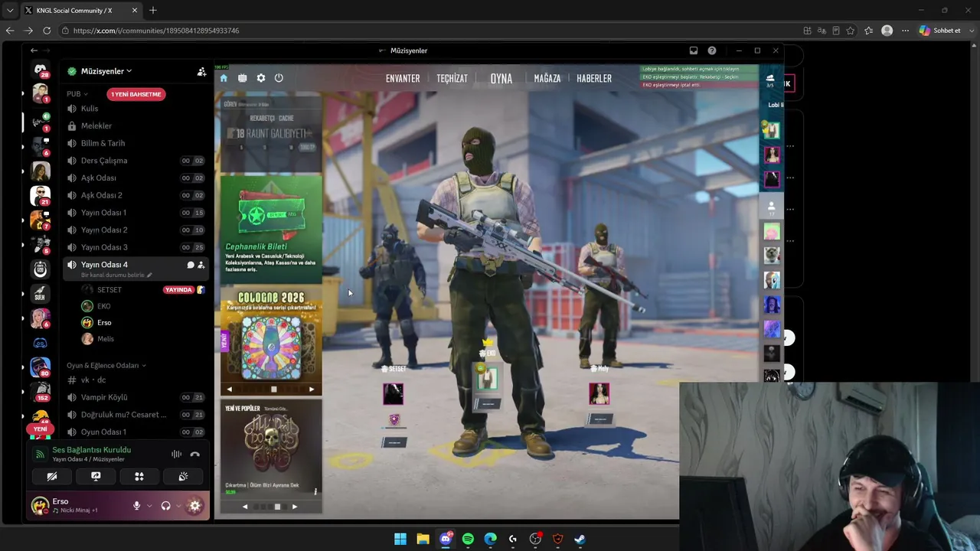This screenshot has width=980, height=551.
Task: Open the invite people icon beside Müzisyenler
Action: point(201,71)
